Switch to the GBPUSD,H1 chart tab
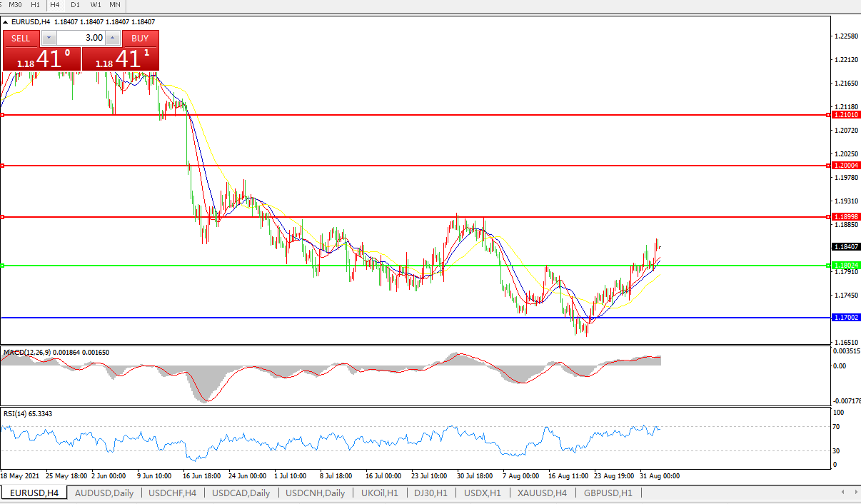Screen dimensions: 861x504 click(608, 493)
